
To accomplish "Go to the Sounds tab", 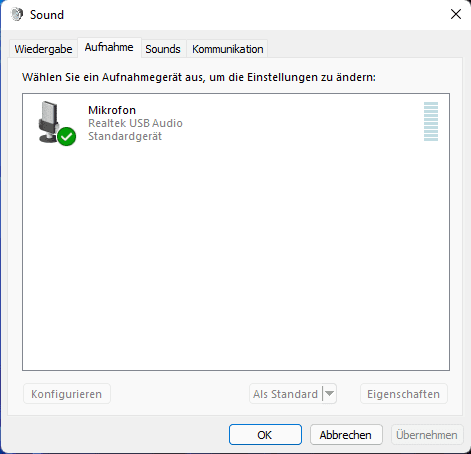I will tap(163, 49).
